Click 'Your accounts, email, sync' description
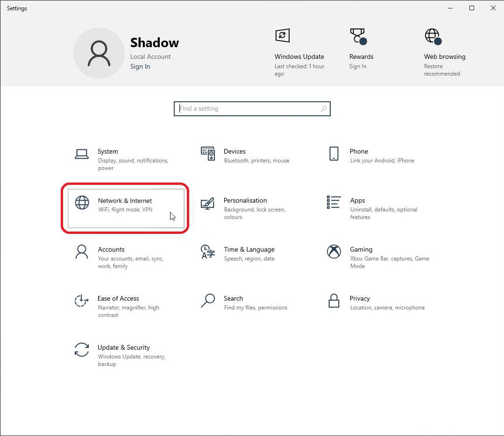The height and width of the screenshot is (436, 504). click(131, 262)
